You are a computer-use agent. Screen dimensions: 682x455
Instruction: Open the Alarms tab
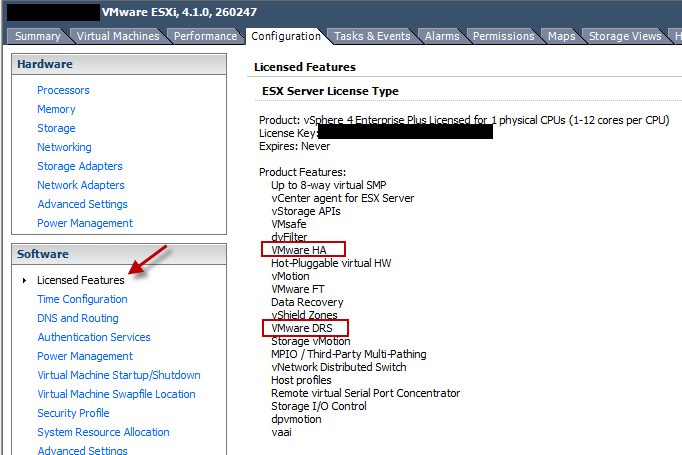[442, 36]
